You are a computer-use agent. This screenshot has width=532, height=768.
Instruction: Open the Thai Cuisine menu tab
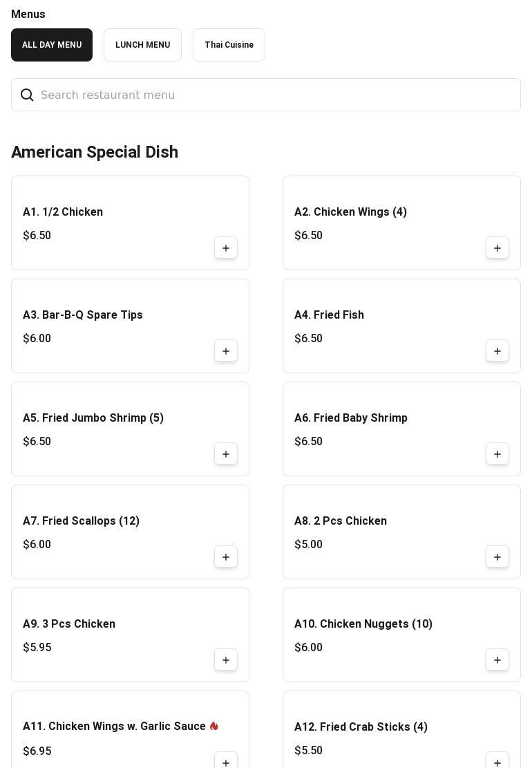tap(229, 45)
